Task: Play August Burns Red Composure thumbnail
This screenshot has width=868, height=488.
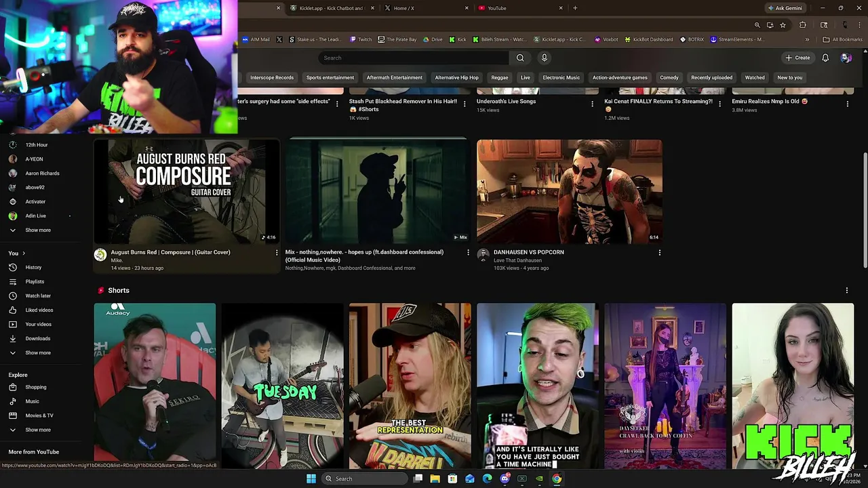Action: coord(186,192)
